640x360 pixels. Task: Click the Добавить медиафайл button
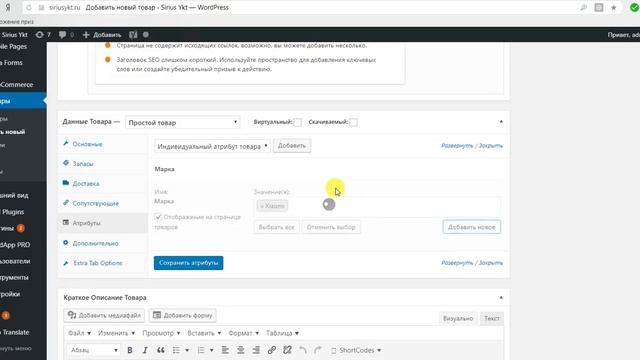(104, 315)
